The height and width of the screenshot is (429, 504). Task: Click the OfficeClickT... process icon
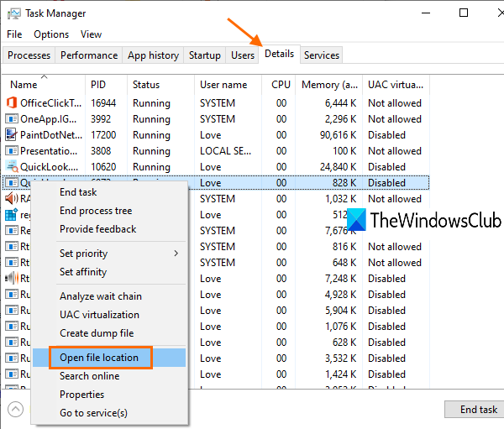(x=12, y=103)
